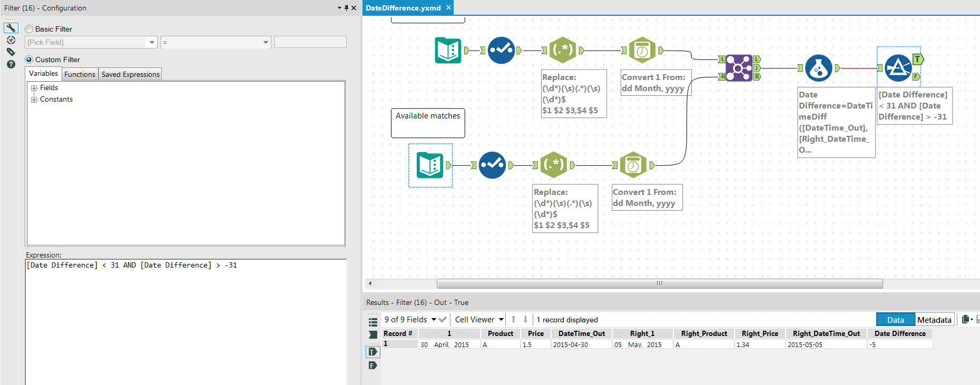Select the lower Input Data book tool

430,165
